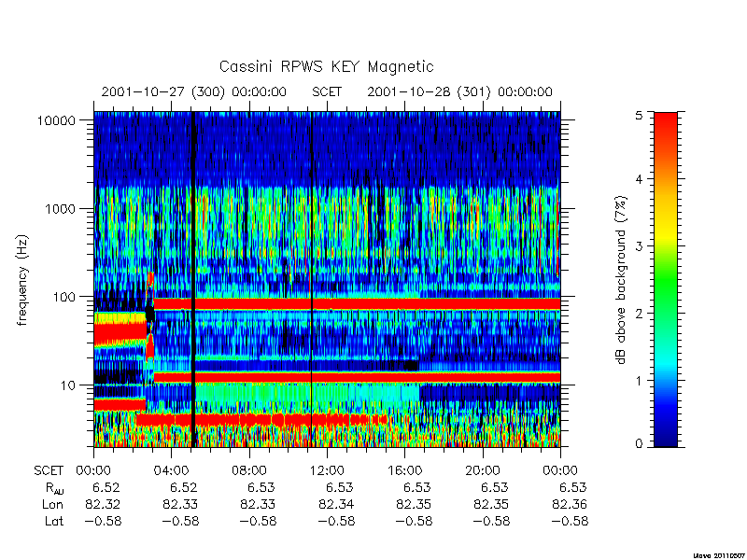Click the 16:00 SCET time label
Image resolution: width=747 pixels, height=560 pixels.
(x=404, y=471)
